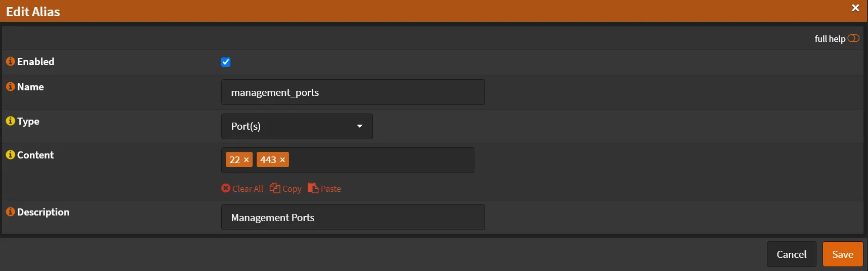Paste into the alias content

(x=324, y=189)
